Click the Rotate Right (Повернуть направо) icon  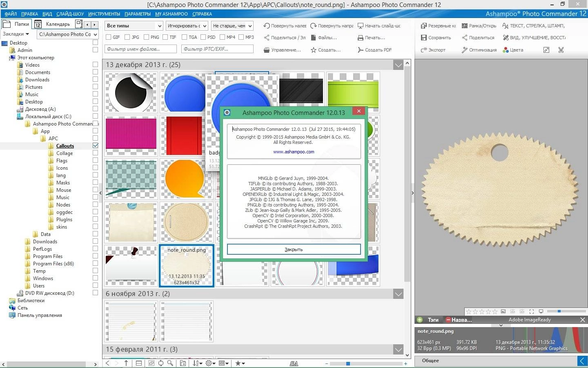pos(314,26)
